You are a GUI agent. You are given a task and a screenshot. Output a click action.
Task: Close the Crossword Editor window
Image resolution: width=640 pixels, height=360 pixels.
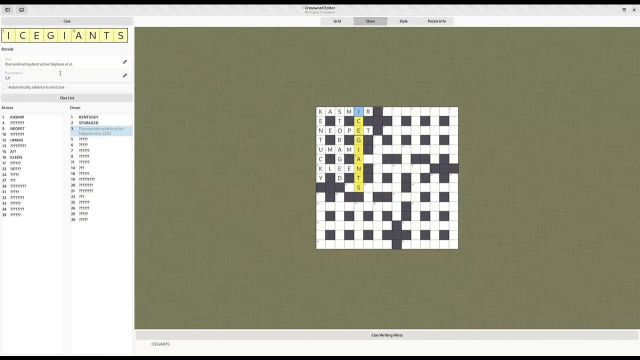click(634, 10)
